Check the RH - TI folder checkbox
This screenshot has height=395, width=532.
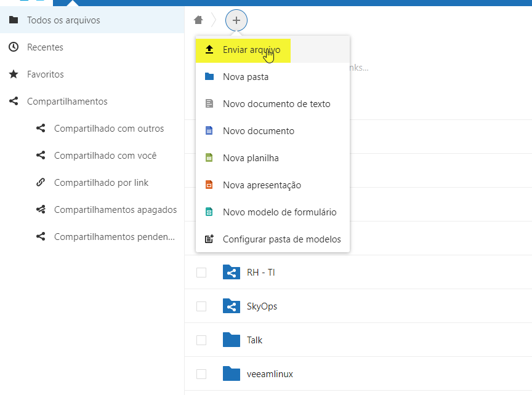tap(201, 273)
